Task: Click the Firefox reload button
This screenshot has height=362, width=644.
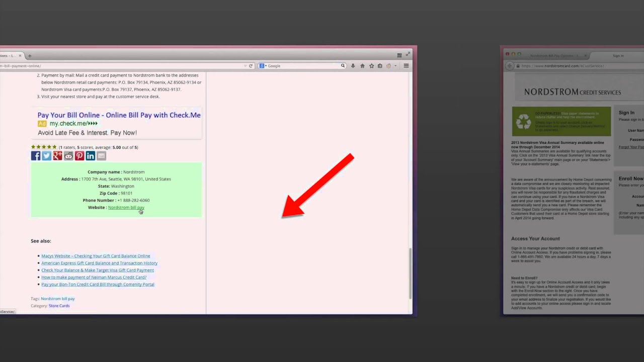Action: tap(251, 66)
